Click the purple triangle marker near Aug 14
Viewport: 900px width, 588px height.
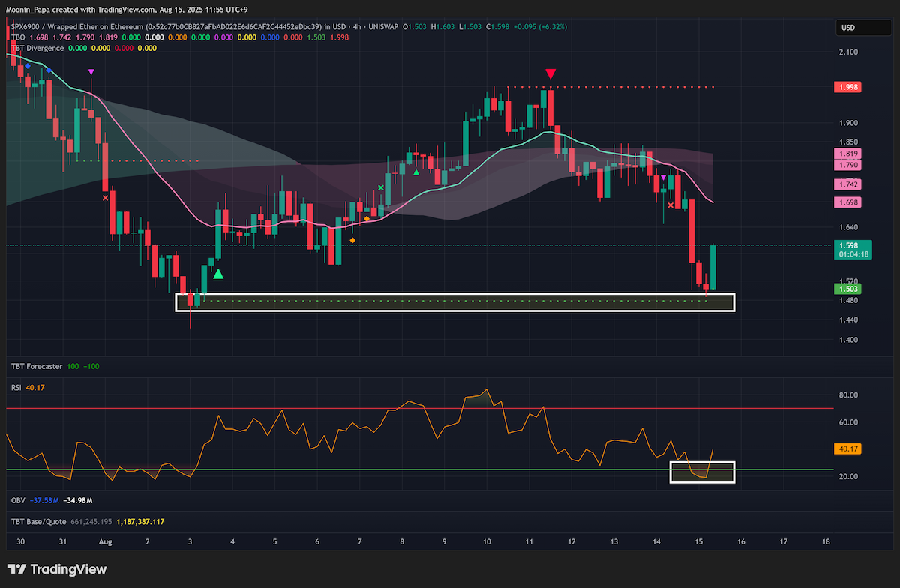click(x=663, y=178)
